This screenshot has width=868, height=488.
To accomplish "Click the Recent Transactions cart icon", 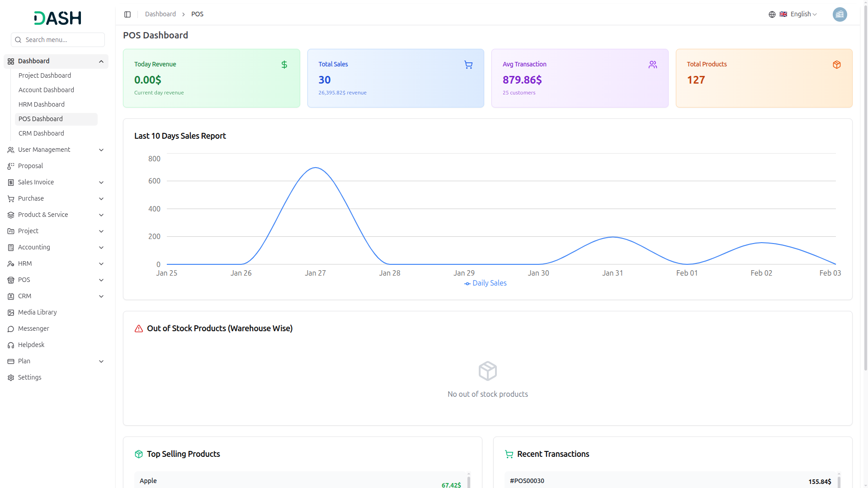I will [x=509, y=454].
